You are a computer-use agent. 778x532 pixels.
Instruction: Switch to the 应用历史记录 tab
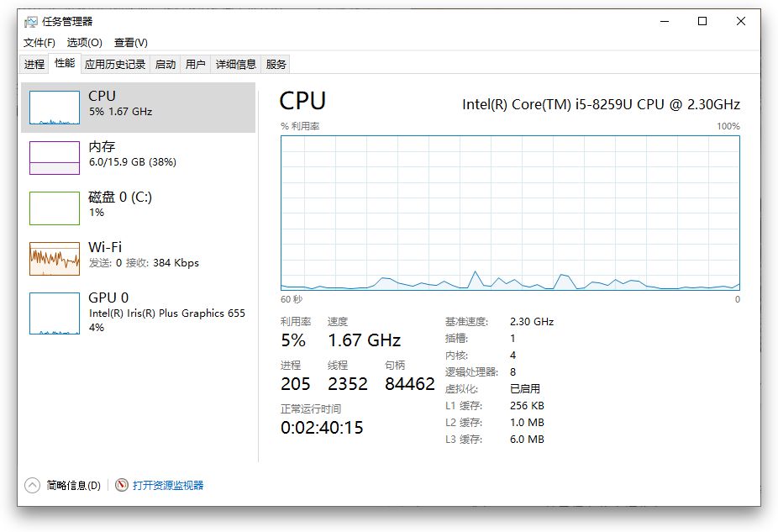[x=115, y=64]
